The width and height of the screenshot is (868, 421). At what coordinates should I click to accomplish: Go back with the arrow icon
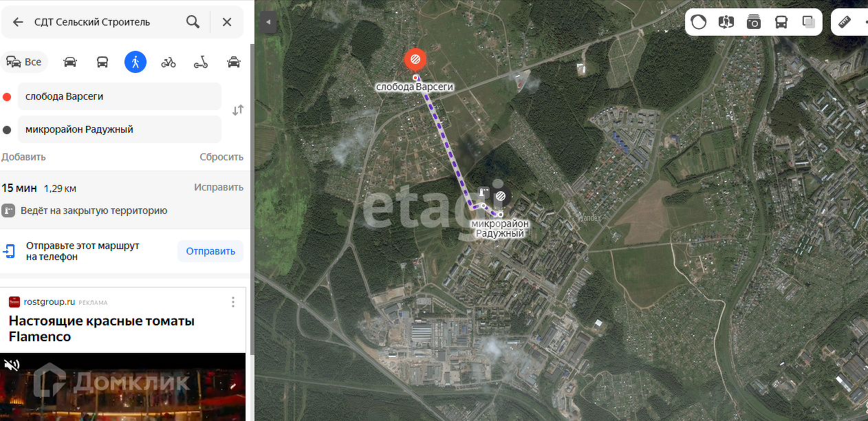tap(18, 22)
